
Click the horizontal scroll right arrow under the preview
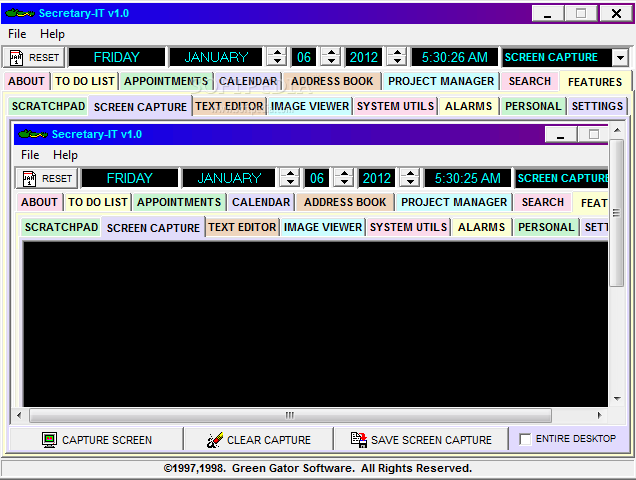coord(599,415)
